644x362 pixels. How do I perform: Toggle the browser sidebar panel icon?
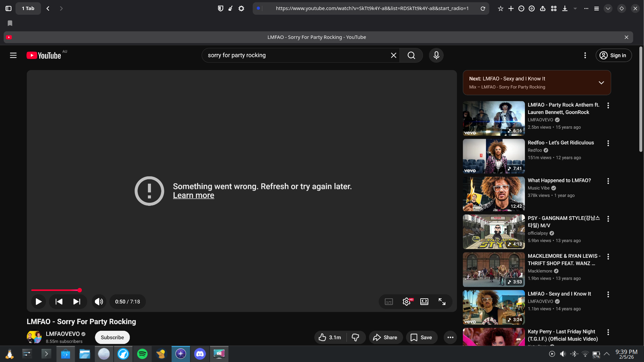tap(9, 8)
